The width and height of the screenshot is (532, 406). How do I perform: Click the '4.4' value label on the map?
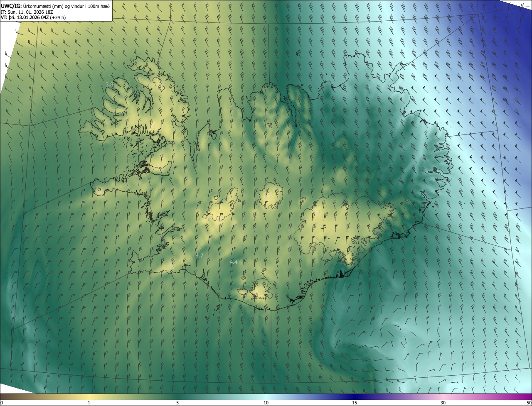(x=233, y=262)
